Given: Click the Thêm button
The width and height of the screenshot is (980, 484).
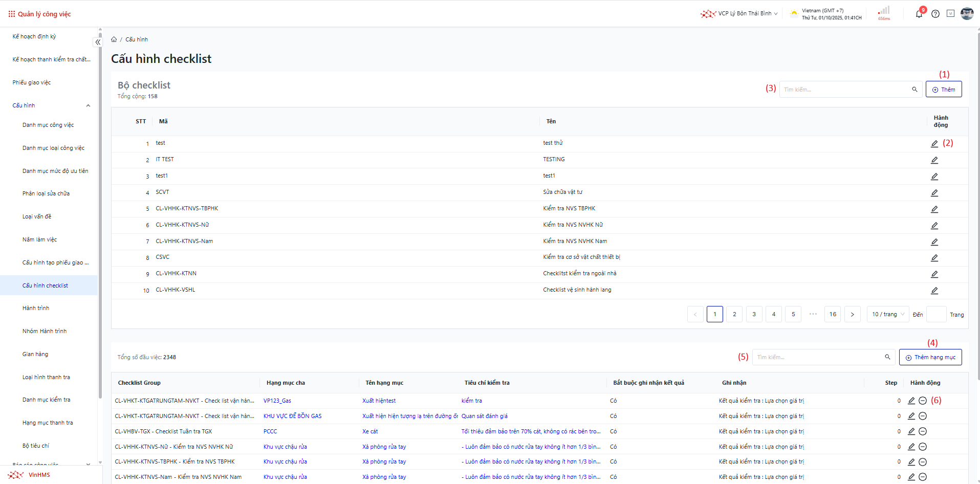Looking at the screenshot, I should point(943,90).
